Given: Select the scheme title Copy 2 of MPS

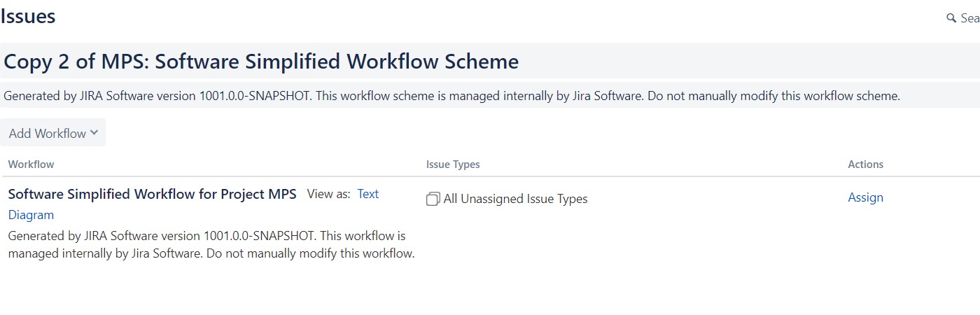Looking at the screenshot, I should tap(261, 62).
